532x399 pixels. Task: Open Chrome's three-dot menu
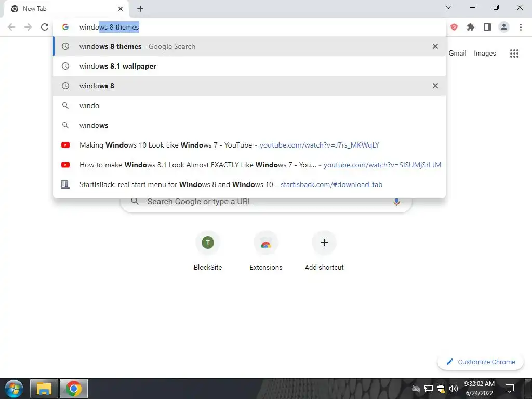521,27
